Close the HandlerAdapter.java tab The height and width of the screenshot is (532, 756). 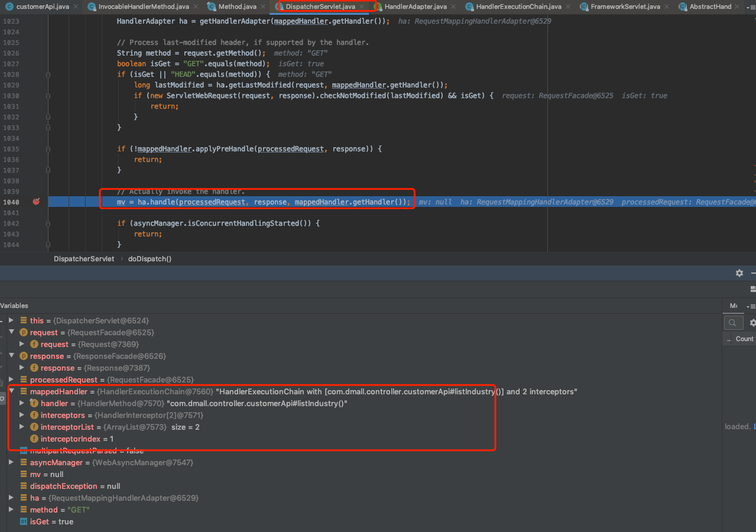[x=454, y=7]
